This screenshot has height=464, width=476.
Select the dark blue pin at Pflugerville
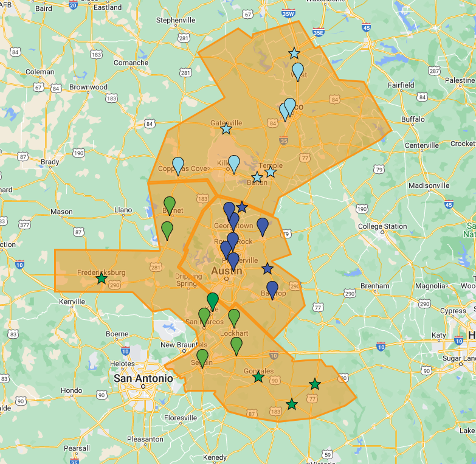coord(233,261)
